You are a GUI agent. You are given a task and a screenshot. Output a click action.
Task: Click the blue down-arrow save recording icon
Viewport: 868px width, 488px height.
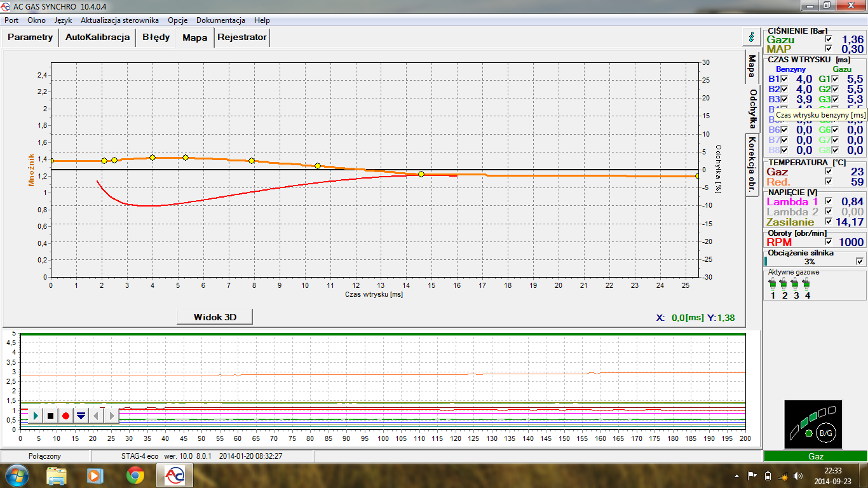click(81, 416)
